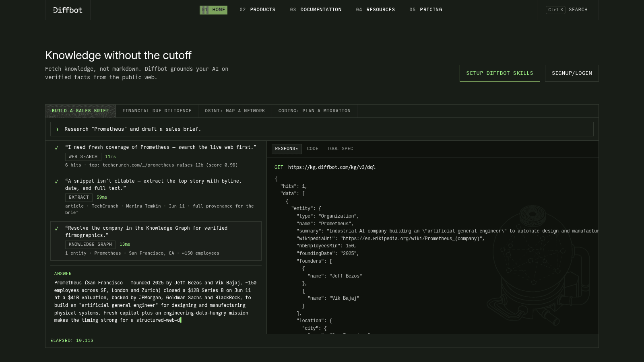Screen dimensions: 644x362
Task: Click the "hits": 1 JSON line
Action: click(294, 186)
